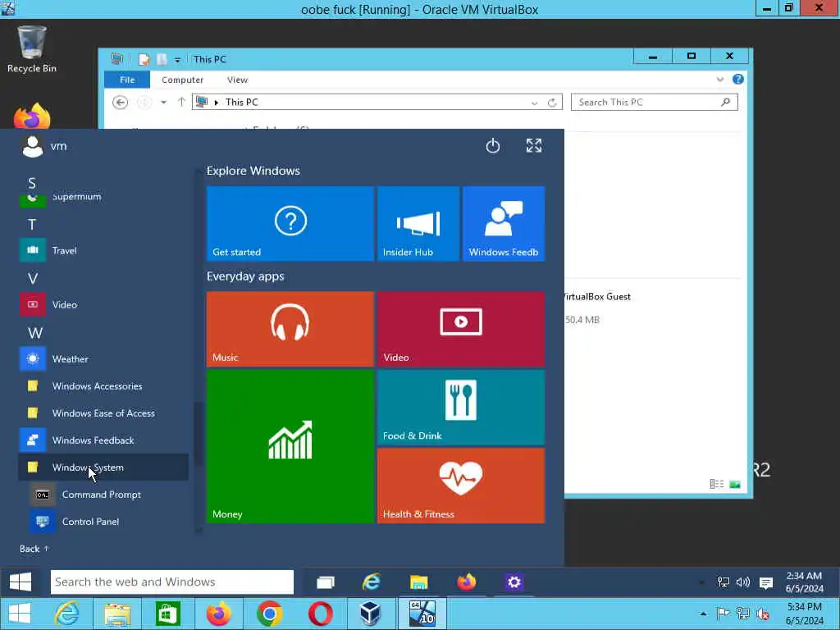This screenshot has height=630, width=840.
Task: Jump to the T letter header
Action: click(32, 225)
